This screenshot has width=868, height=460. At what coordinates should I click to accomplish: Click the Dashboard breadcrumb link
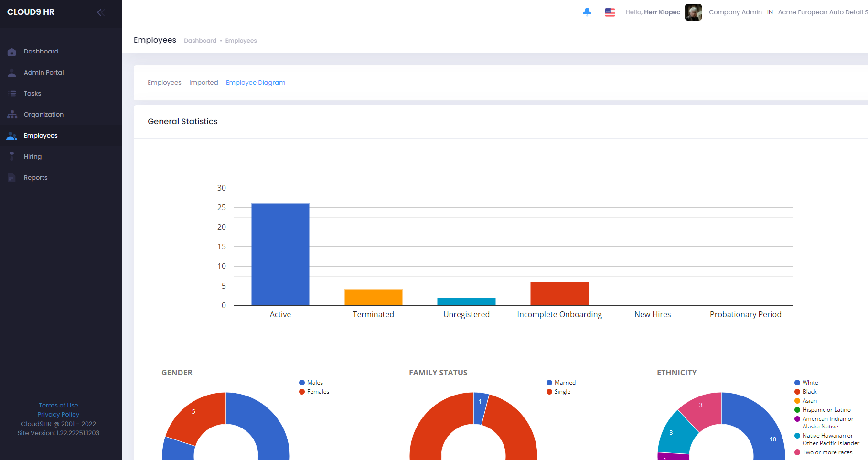coord(200,40)
